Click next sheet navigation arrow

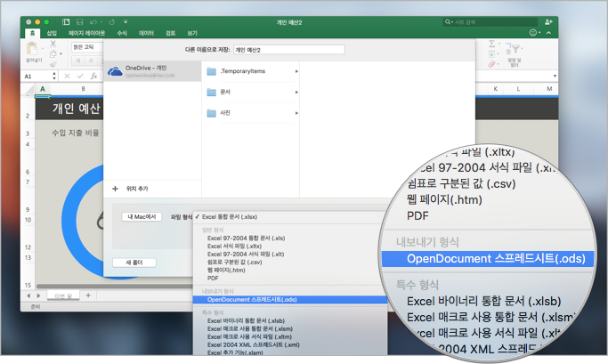pos(38,295)
